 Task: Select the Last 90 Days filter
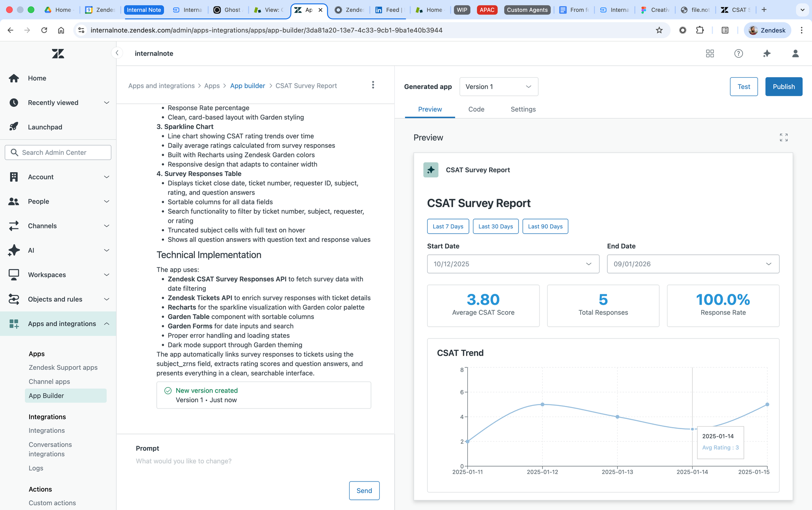(545, 226)
